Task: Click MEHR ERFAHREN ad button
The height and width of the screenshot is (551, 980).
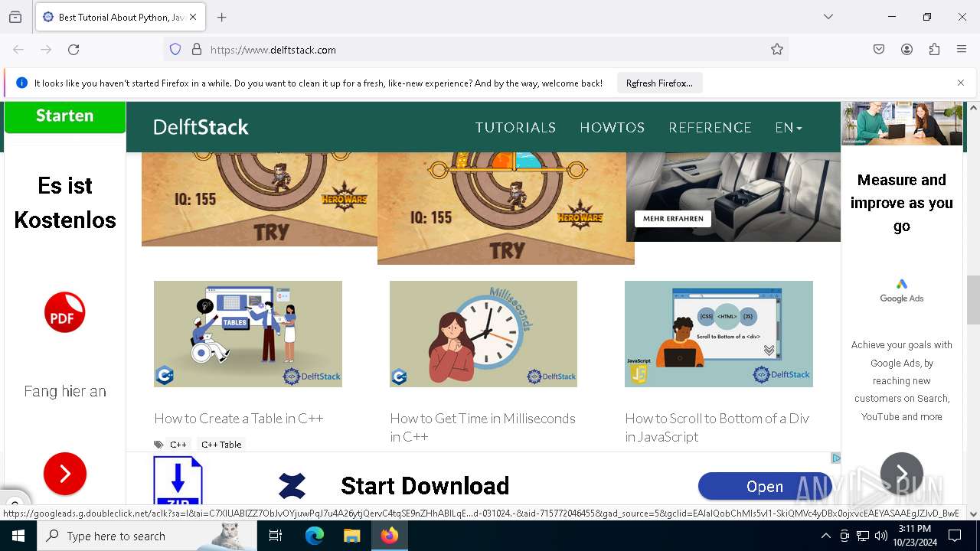Action: pos(673,218)
